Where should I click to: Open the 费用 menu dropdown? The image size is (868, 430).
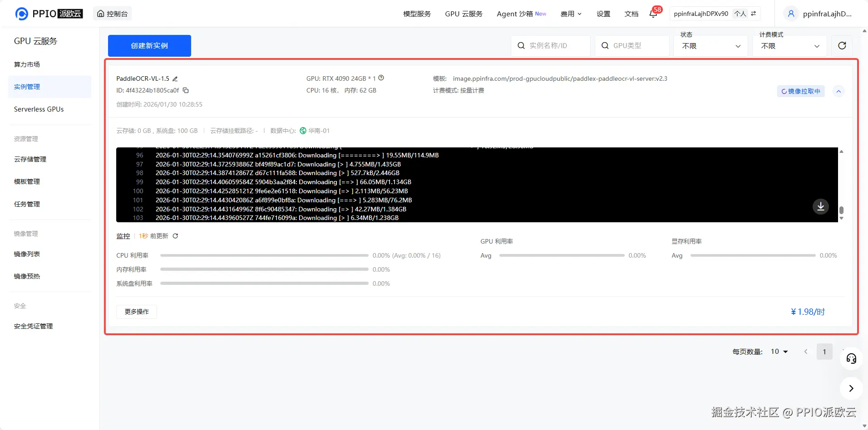pyautogui.click(x=571, y=14)
